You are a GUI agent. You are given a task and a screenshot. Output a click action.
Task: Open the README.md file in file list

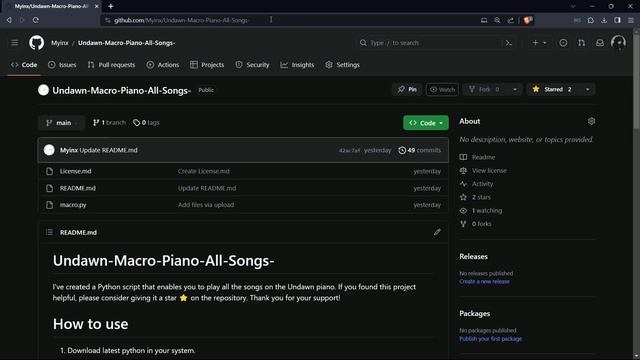(x=78, y=188)
